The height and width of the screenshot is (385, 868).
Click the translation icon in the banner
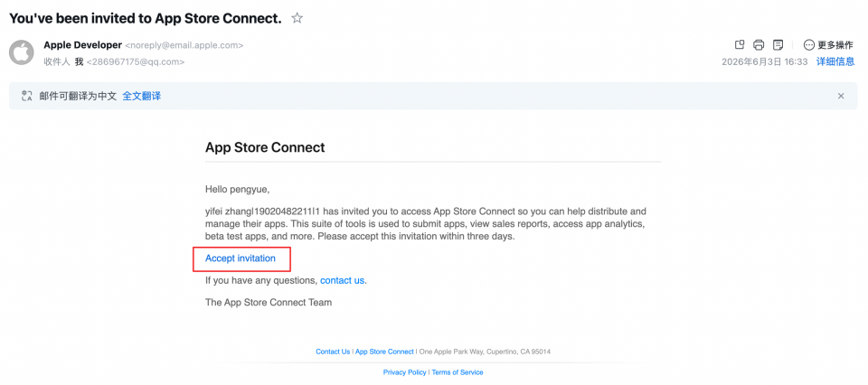[26, 96]
